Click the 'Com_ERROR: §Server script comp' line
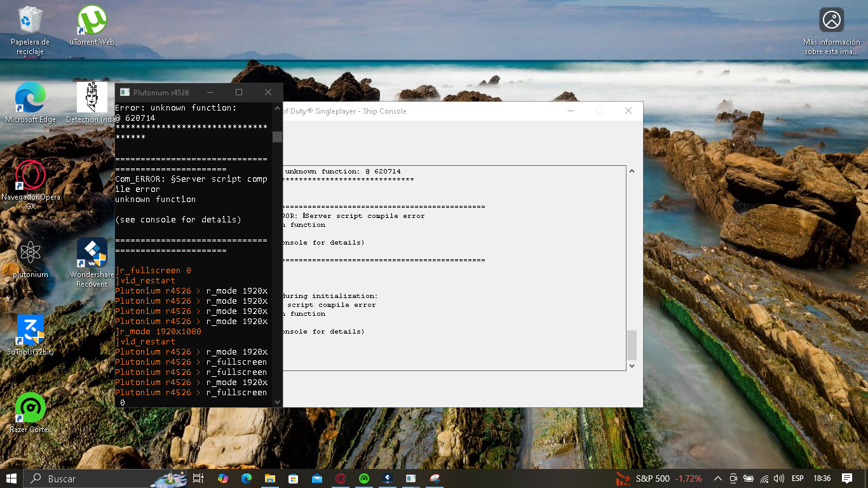 click(191, 179)
